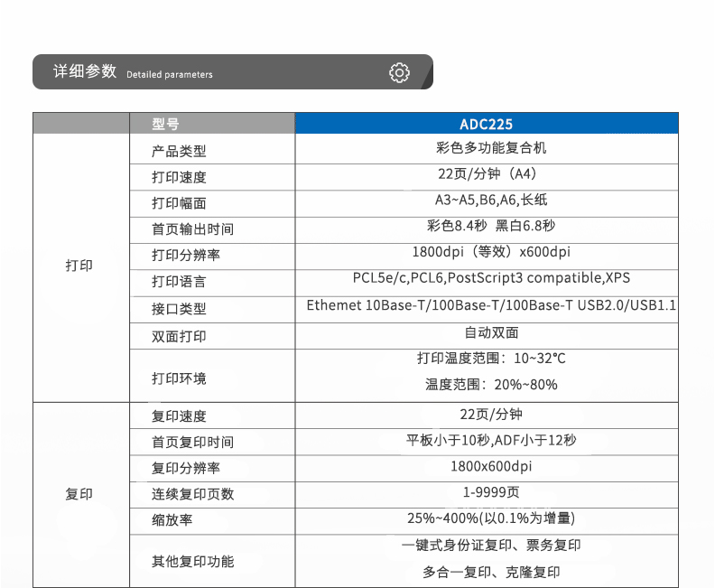Click the 1-9999页 value
This screenshot has height=588, width=715.
490,492
